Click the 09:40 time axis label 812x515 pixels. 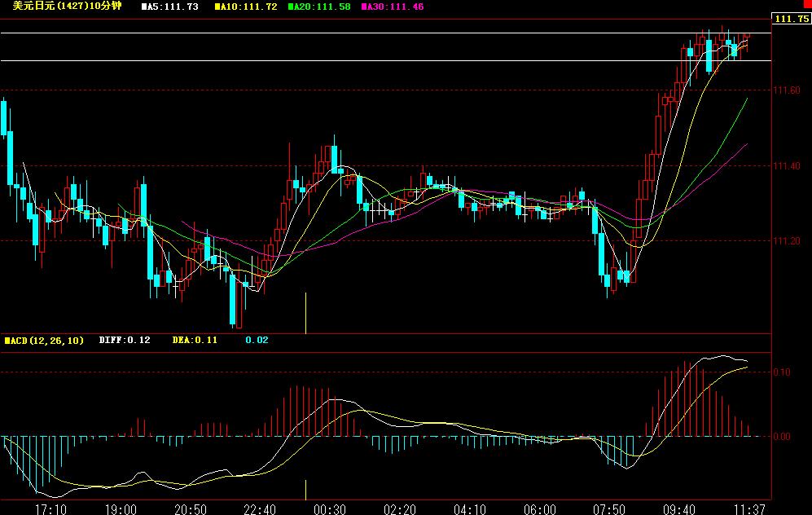click(679, 509)
